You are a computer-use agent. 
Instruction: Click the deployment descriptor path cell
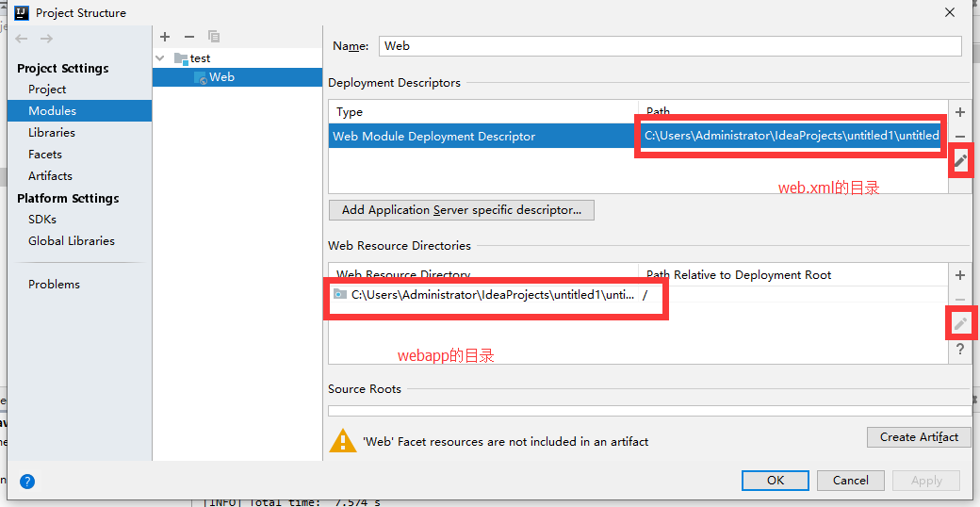(x=792, y=136)
